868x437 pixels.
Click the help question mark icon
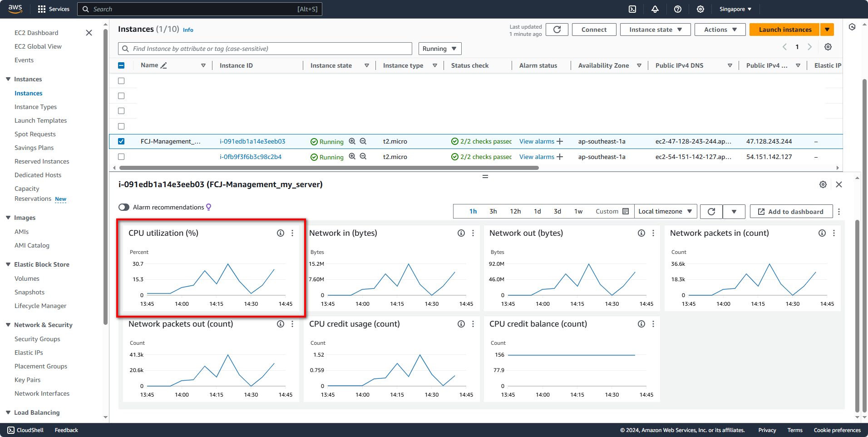pos(678,9)
